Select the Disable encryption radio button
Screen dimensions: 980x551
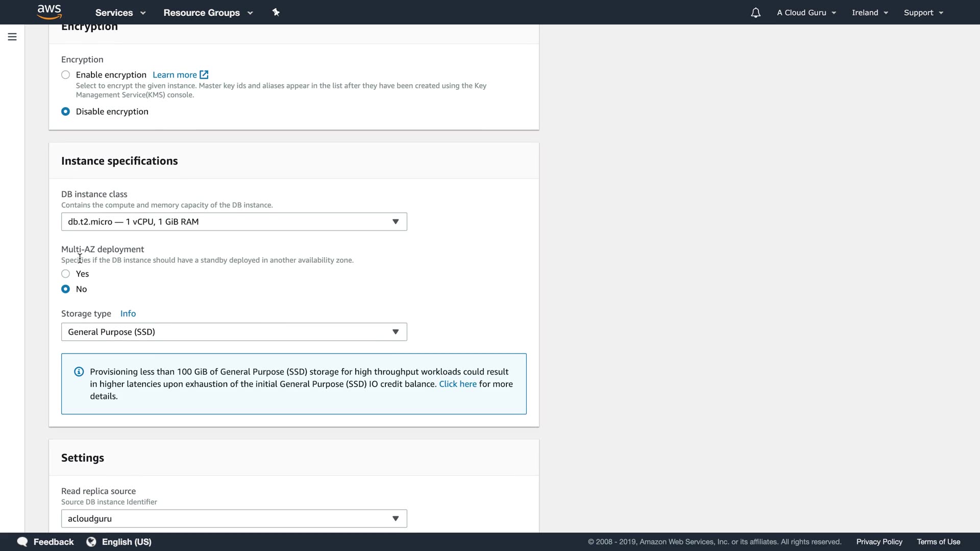click(x=66, y=112)
